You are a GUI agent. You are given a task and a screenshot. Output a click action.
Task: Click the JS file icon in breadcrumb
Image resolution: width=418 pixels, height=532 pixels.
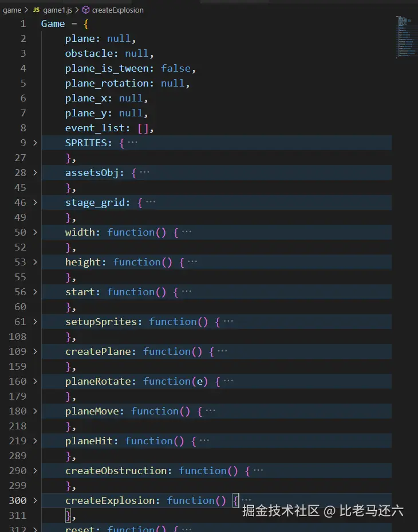click(36, 10)
